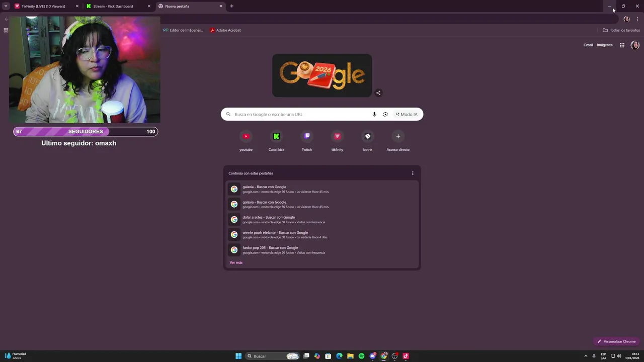Open File Explorer from taskbar
Viewport: 644px width, 362px height.
click(x=350, y=356)
